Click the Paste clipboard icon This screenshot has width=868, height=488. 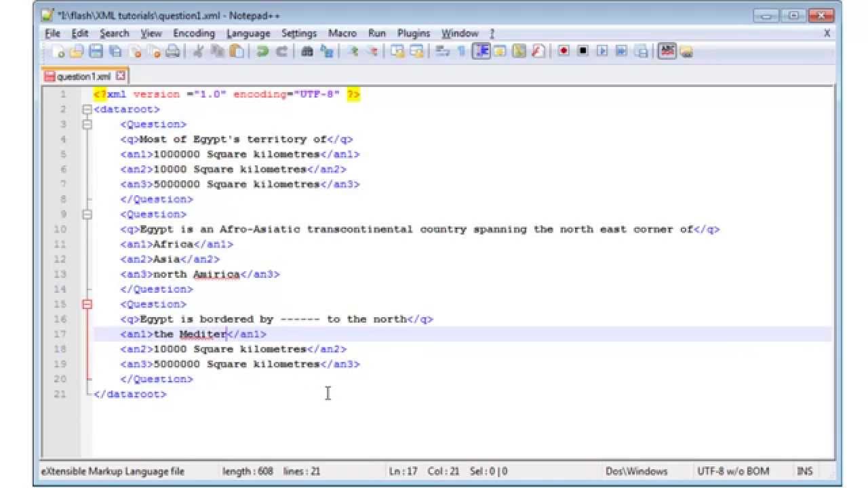(236, 52)
